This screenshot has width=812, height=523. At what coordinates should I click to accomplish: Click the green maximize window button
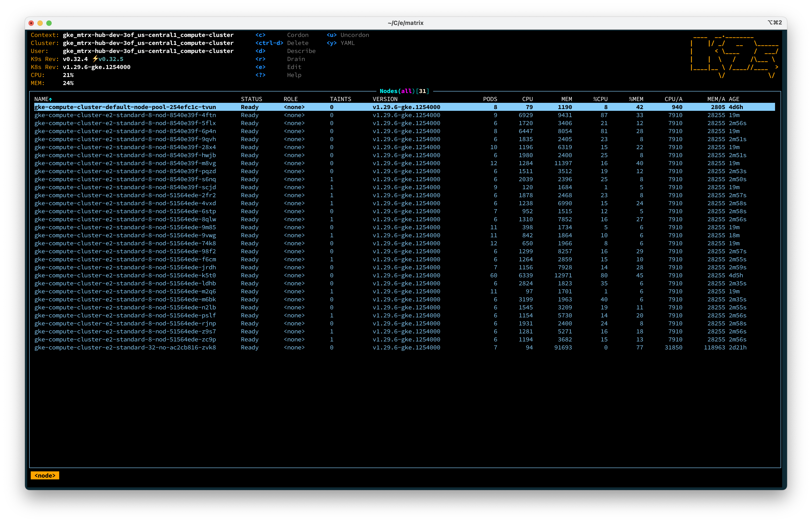[49, 23]
